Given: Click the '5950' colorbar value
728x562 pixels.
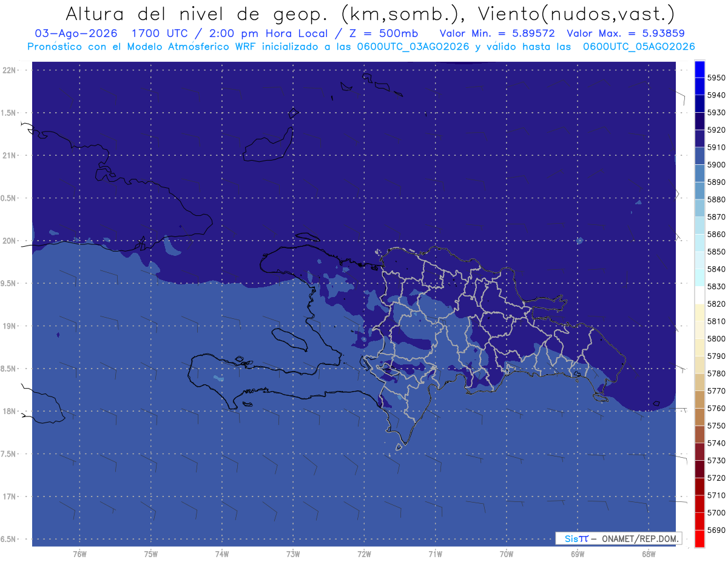Looking at the screenshot, I should click(x=716, y=78).
